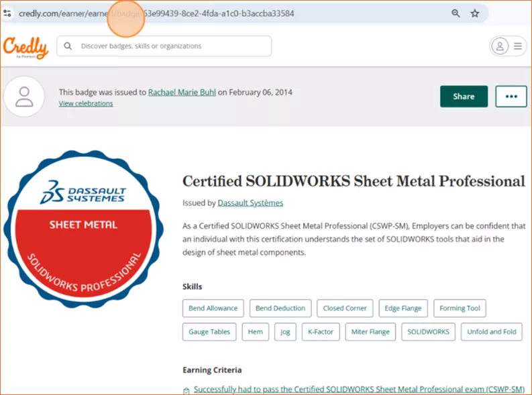Select the K-Factor skill tag
This screenshot has width=532, height=395.
click(321, 332)
